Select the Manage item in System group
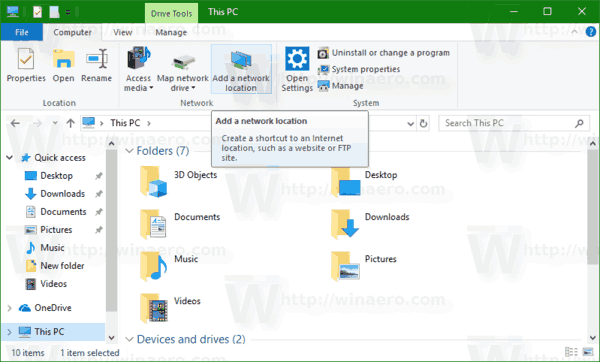Viewport: 600px width, 362px height. pyautogui.click(x=341, y=86)
